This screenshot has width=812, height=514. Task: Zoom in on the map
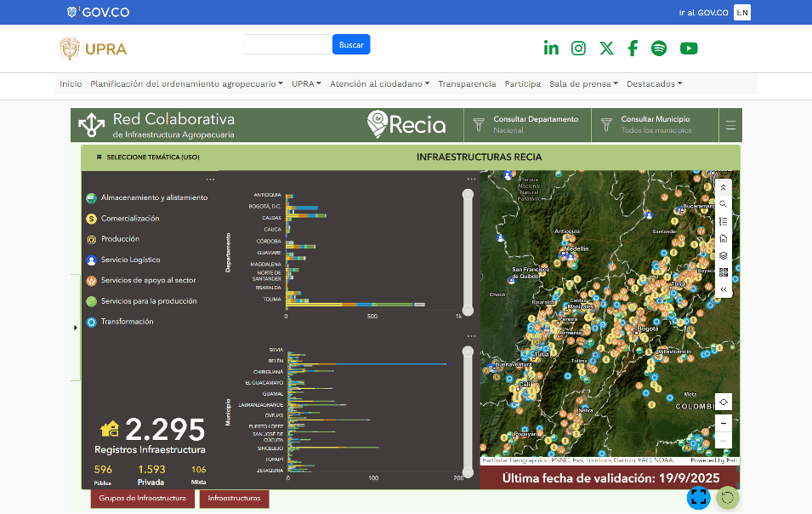point(723,423)
